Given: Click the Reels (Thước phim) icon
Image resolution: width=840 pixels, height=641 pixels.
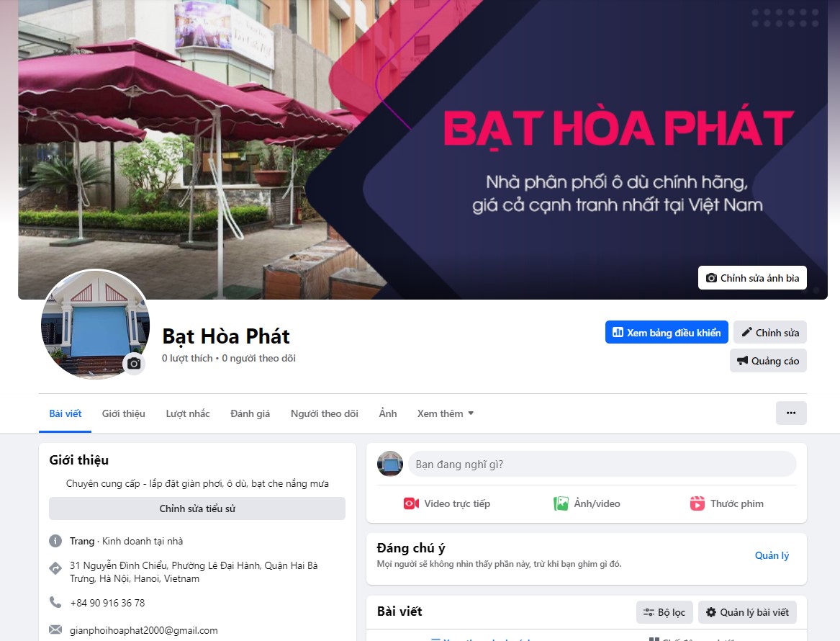Looking at the screenshot, I should [x=697, y=503].
